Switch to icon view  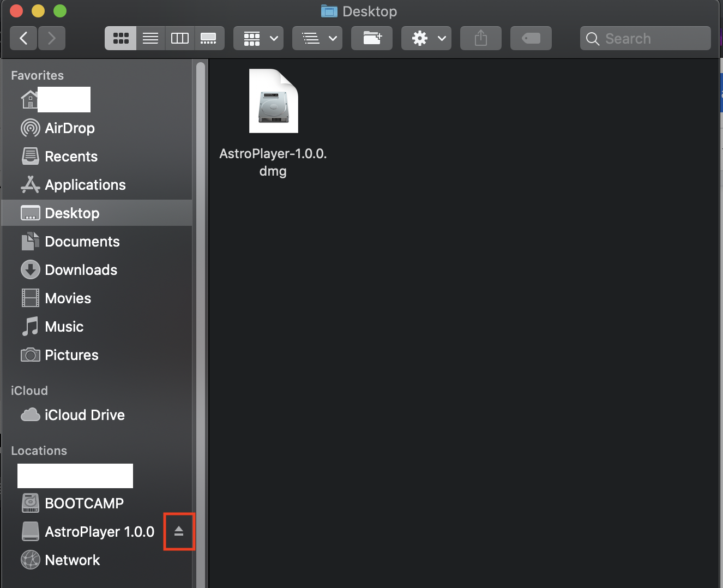click(120, 38)
